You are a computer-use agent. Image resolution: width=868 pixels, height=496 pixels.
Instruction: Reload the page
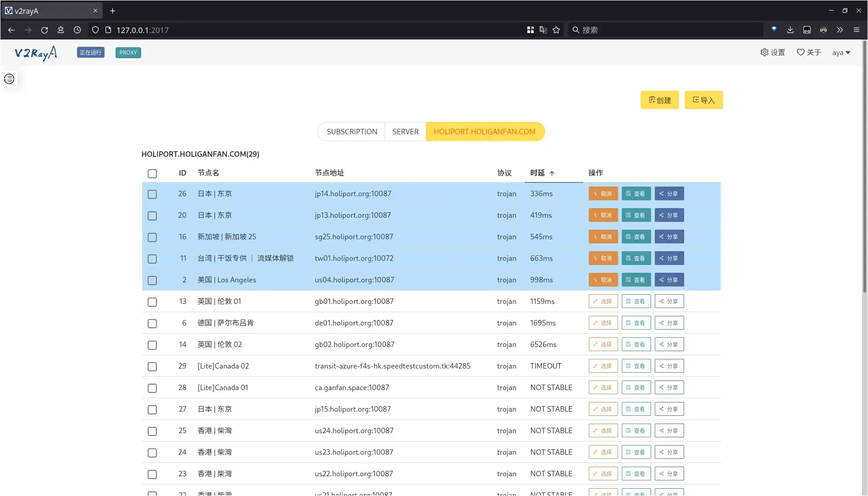pyautogui.click(x=44, y=30)
